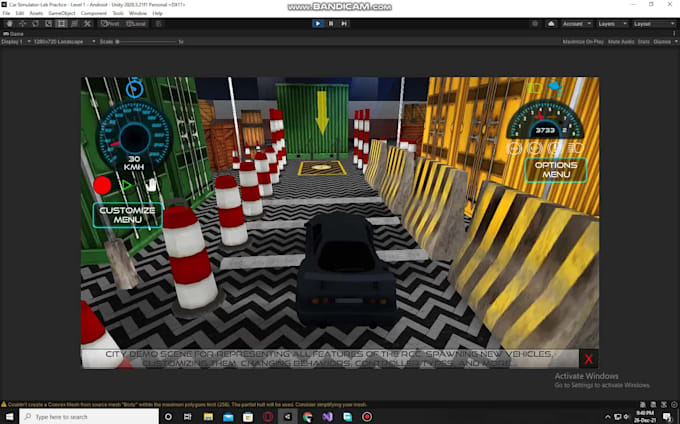This screenshot has height=424, width=680.
Task: Pause the running game
Action: [331, 23]
